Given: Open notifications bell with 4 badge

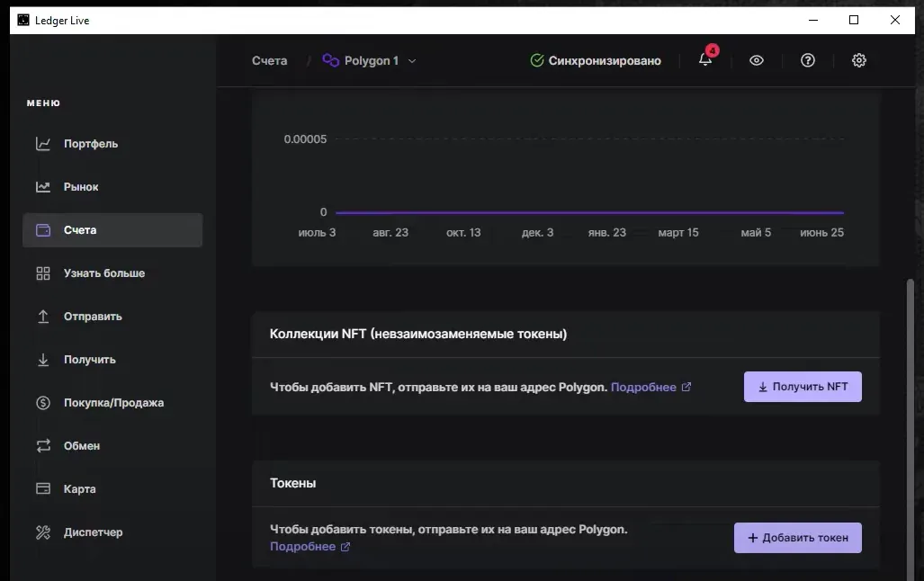Looking at the screenshot, I should 705,59.
